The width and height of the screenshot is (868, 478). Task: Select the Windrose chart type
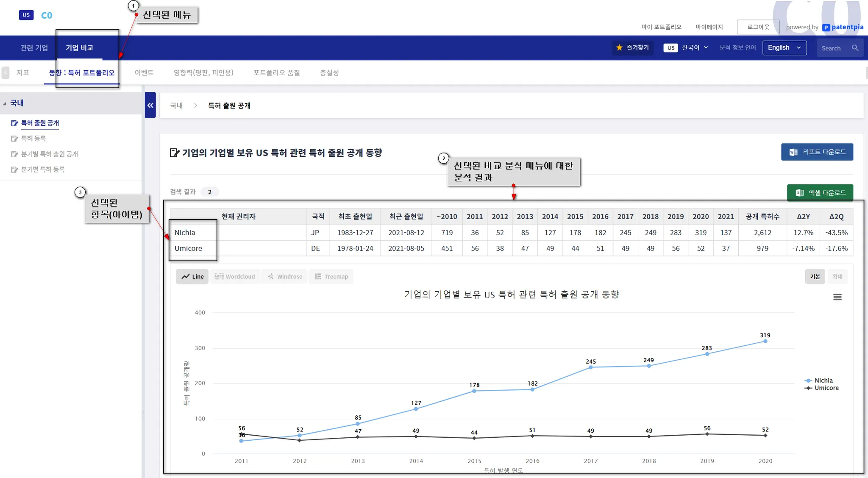pos(285,277)
